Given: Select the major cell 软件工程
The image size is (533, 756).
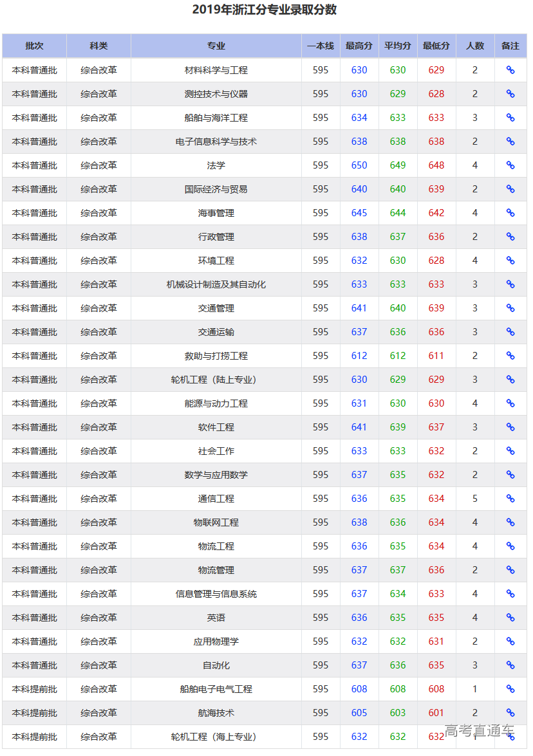Looking at the screenshot, I should [x=216, y=427].
